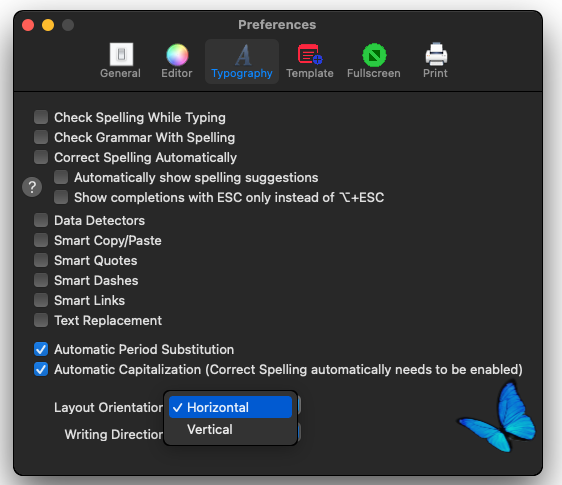Open the Editor color wheel pane
Image resolution: width=562 pixels, height=485 pixels.
pos(177,61)
